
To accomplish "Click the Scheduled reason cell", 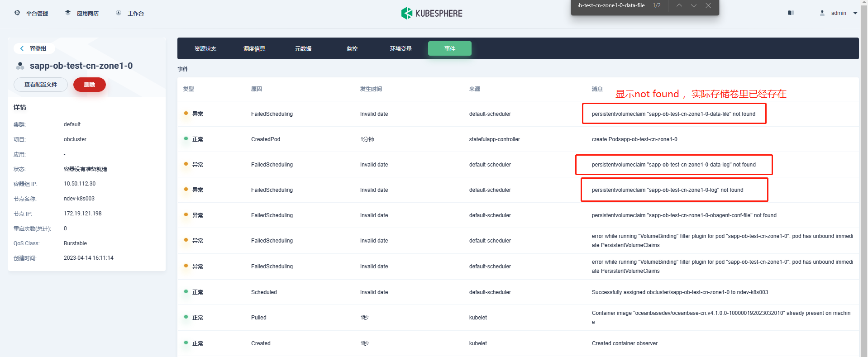I will click(264, 292).
